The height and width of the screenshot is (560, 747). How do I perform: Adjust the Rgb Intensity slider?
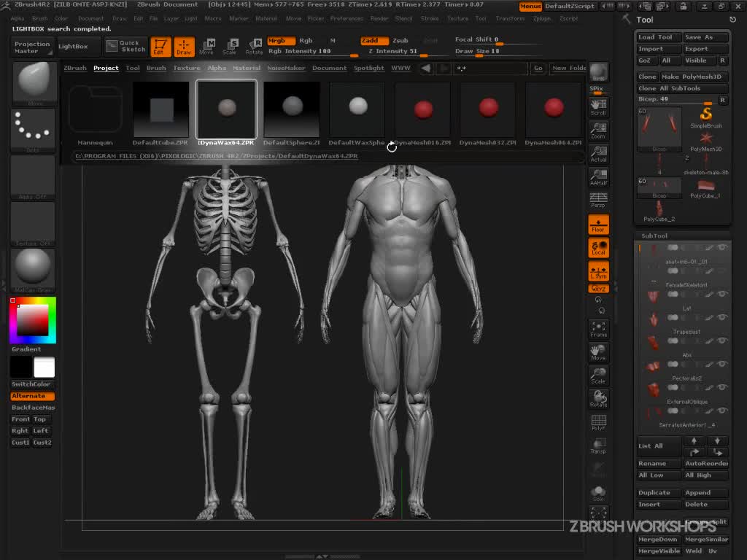(x=313, y=52)
